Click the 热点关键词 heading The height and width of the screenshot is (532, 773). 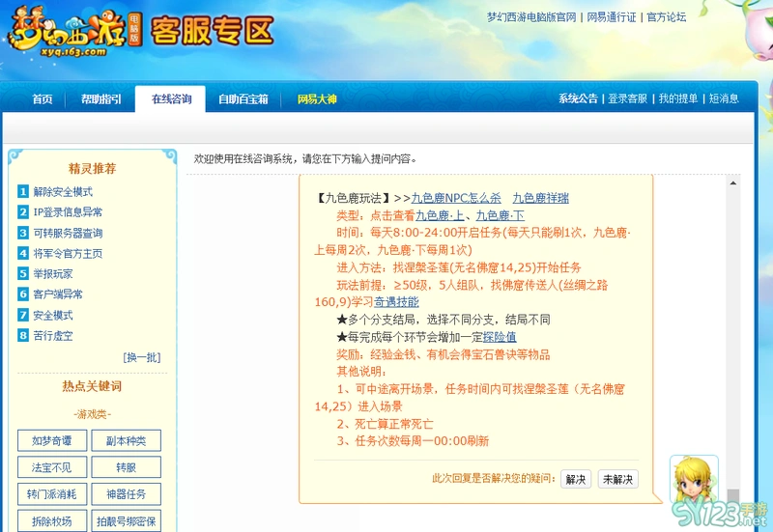tap(92, 386)
